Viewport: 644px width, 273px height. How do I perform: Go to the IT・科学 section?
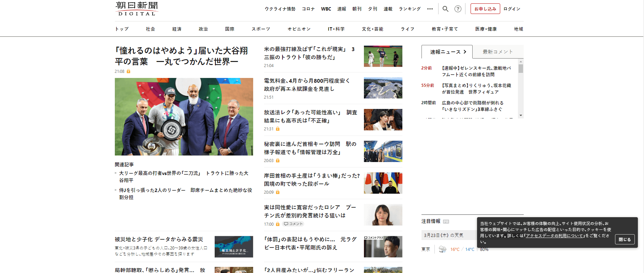(x=336, y=29)
